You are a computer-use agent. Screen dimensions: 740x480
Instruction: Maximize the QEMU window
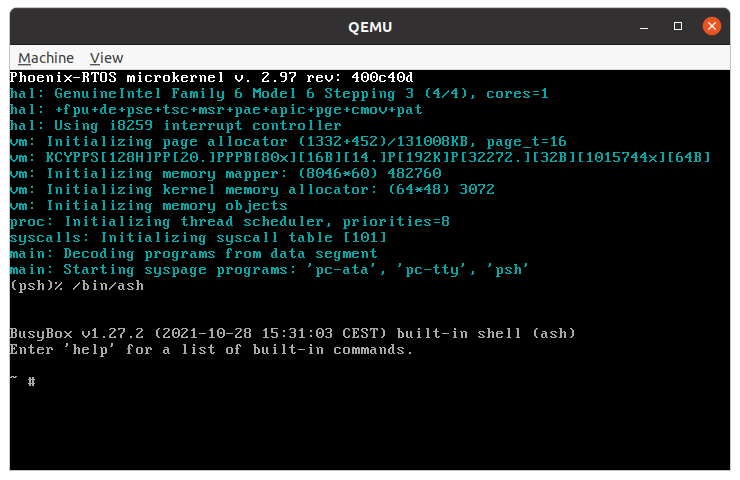point(678,26)
